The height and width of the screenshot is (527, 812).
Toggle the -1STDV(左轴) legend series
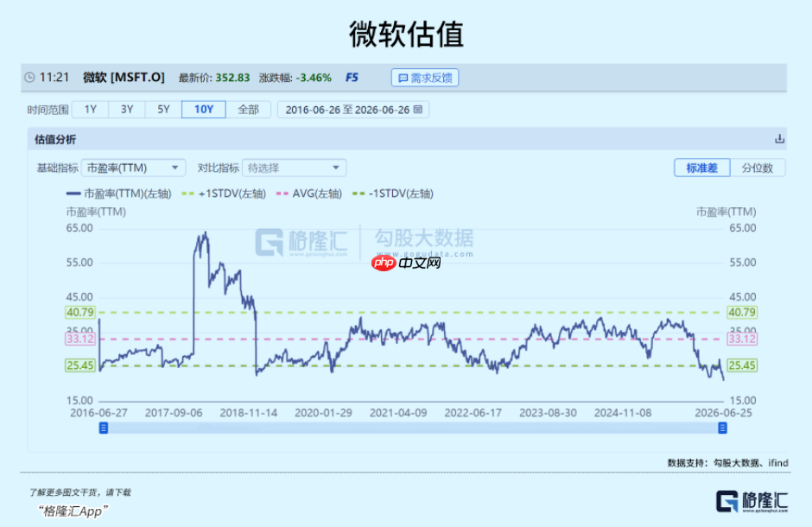tap(392, 194)
